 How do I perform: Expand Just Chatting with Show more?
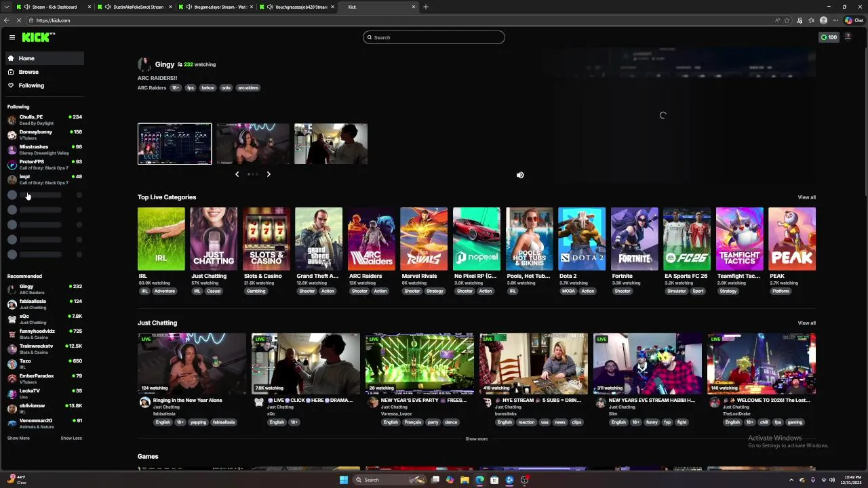(476, 439)
